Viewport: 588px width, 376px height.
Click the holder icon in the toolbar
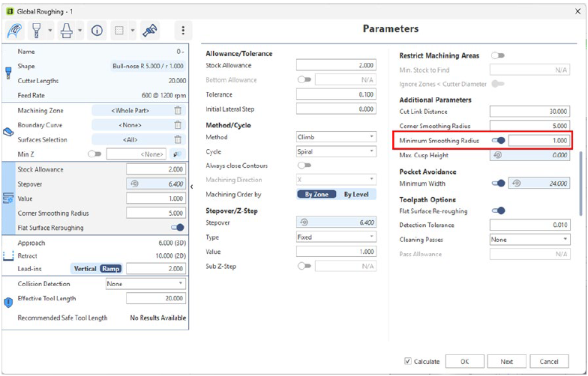(66, 31)
